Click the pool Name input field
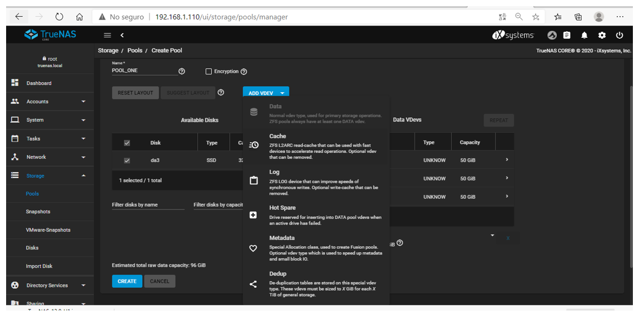 (144, 71)
